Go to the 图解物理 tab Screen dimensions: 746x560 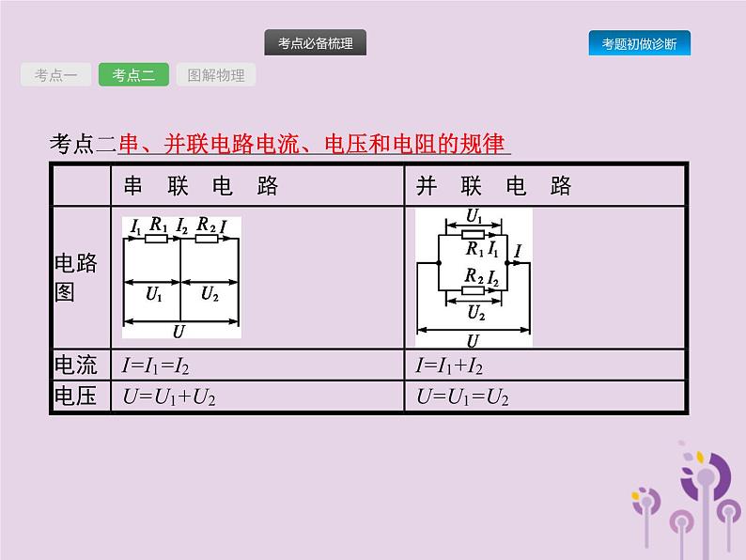(215, 75)
